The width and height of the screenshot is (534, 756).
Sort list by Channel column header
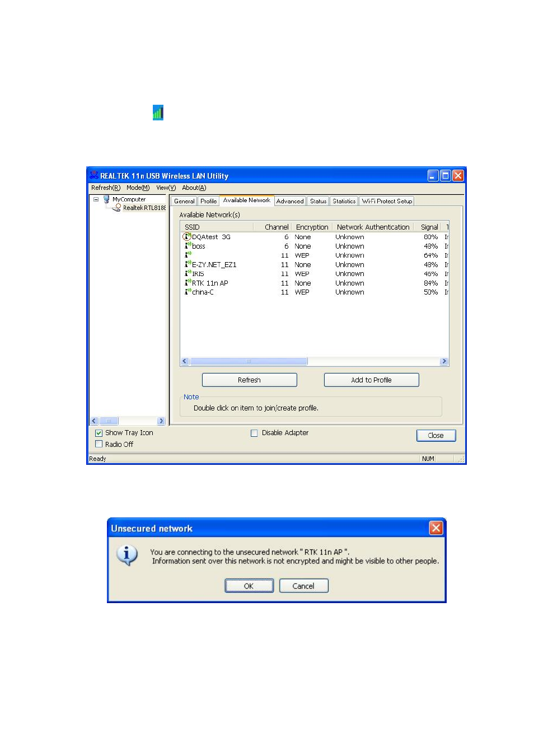pyautogui.click(x=273, y=227)
